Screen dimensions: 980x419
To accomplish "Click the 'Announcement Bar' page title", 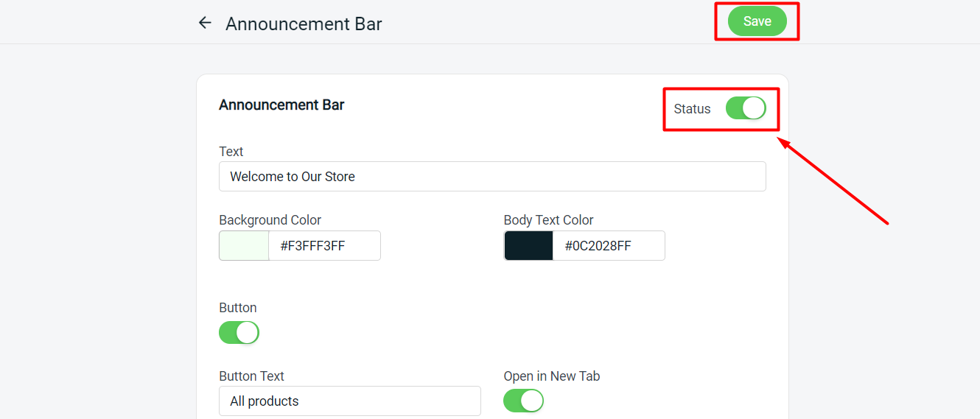I will [304, 24].
